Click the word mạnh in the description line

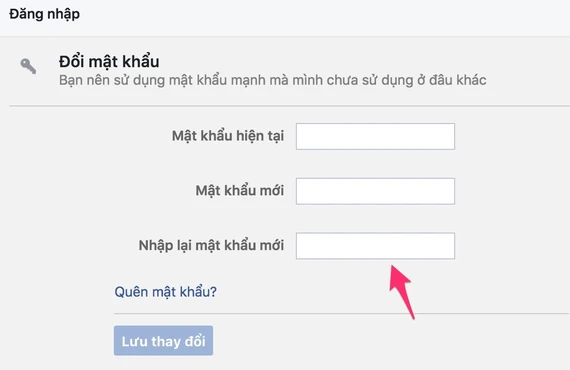[249, 80]
